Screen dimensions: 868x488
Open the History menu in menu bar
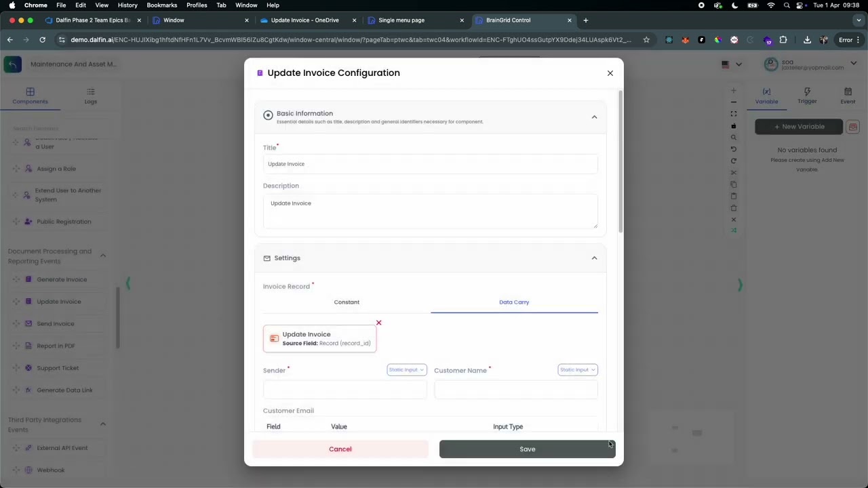click(127, 5)
